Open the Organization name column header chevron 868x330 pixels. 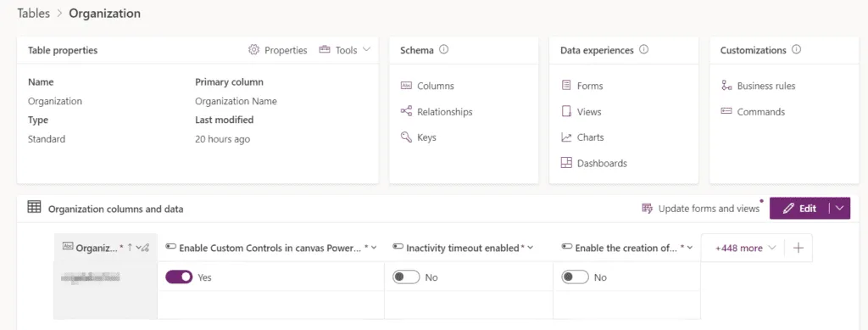coord(138,248)
